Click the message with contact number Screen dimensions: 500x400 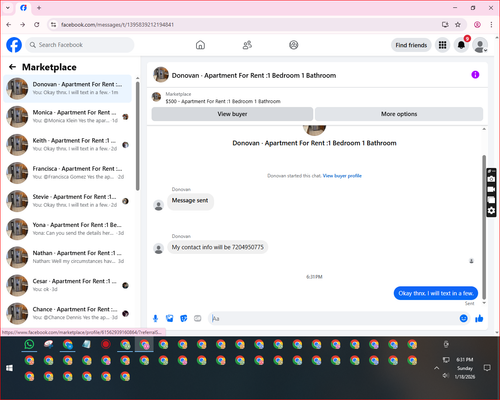(x=217, y=247)
